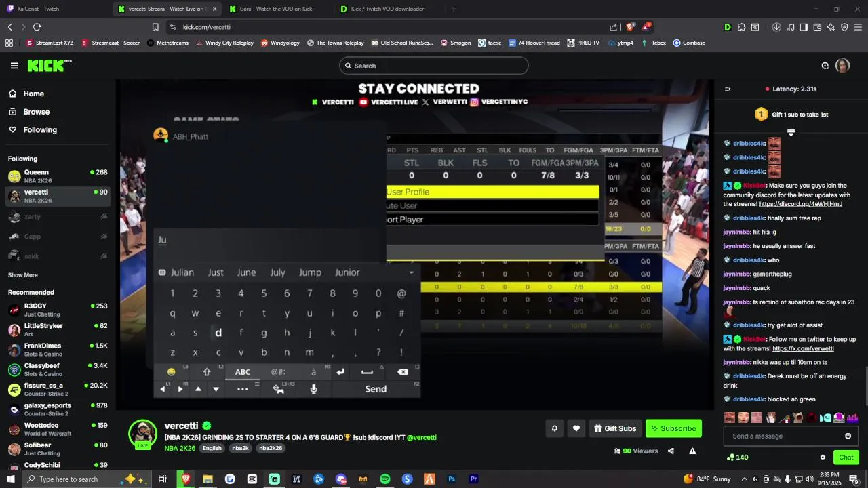The image size is (868, 488).
Task: Open the user profile avatar menu
Action: pos(842,66)
